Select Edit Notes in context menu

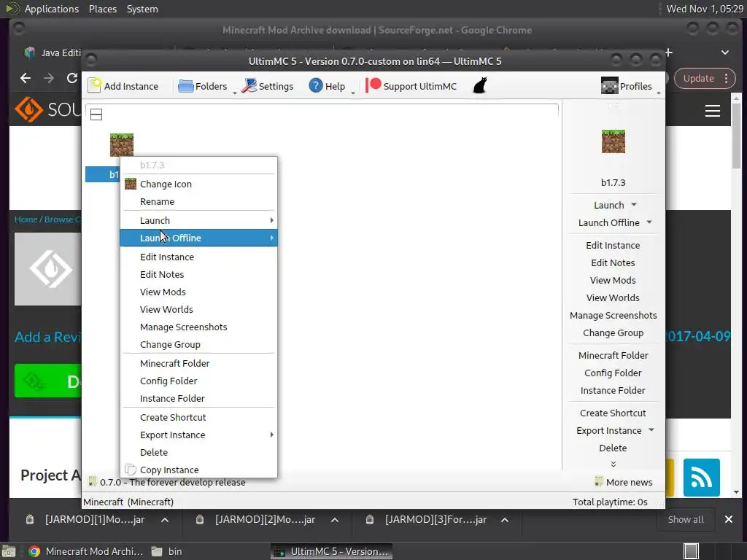click(x=198, y=274)
